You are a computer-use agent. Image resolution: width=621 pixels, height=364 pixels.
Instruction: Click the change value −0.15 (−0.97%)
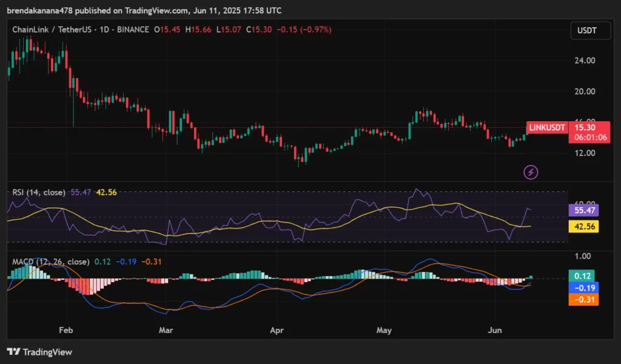[304, 30]
